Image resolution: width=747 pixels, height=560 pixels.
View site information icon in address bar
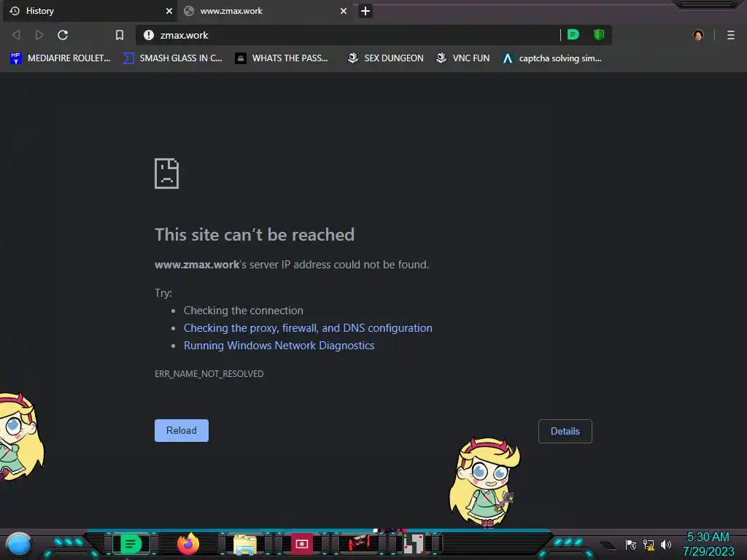pyautogui.click(x=149, y=35)
